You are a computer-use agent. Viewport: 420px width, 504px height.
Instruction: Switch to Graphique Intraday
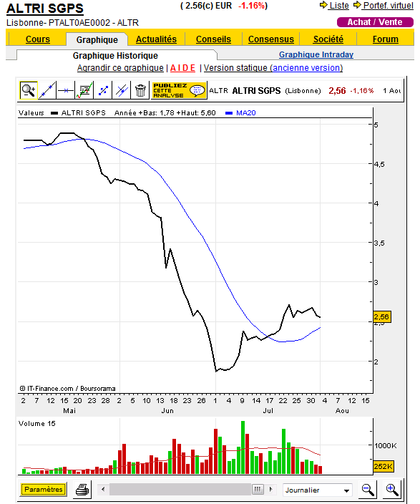pos(316,54)
